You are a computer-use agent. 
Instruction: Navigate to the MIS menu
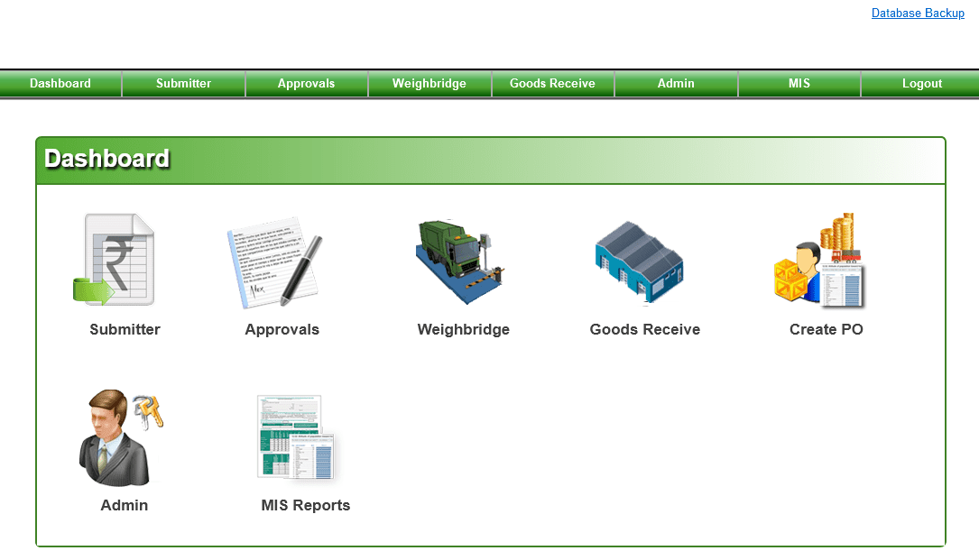[799, 83]
